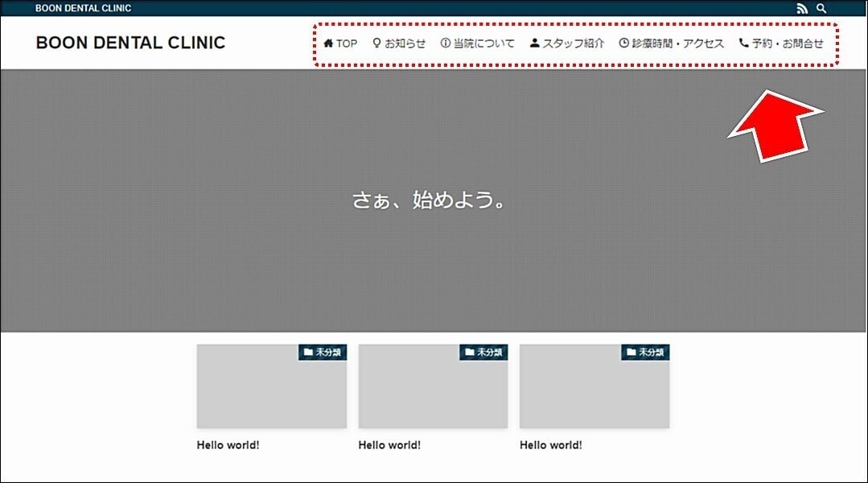Open first Hello world! post title
Image resolution: width=868 pixels, height=483 pixels.
point(228,445)
